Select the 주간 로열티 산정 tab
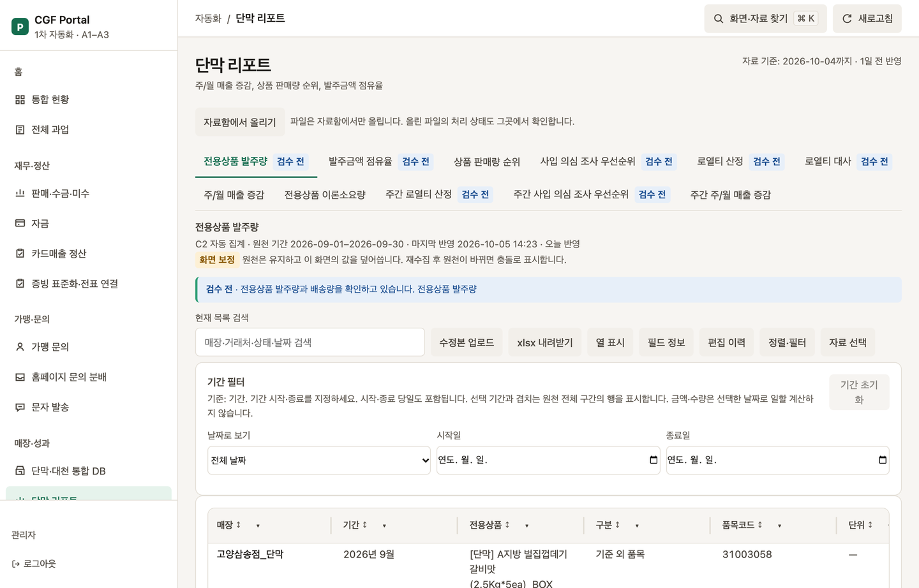919x588 pixels. tap(439, 195)
